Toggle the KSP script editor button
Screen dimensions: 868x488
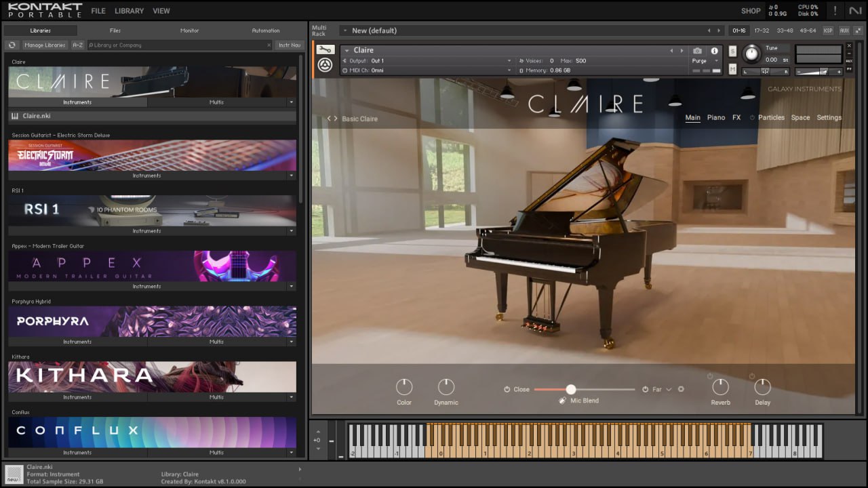tap(828, 30)
